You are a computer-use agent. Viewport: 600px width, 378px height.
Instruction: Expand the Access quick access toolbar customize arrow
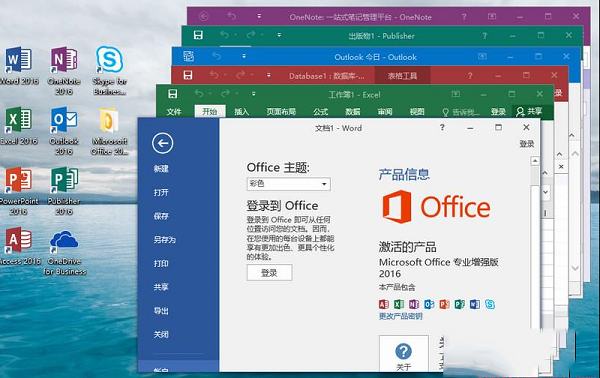pyautogui.click(x=269, y=75)
